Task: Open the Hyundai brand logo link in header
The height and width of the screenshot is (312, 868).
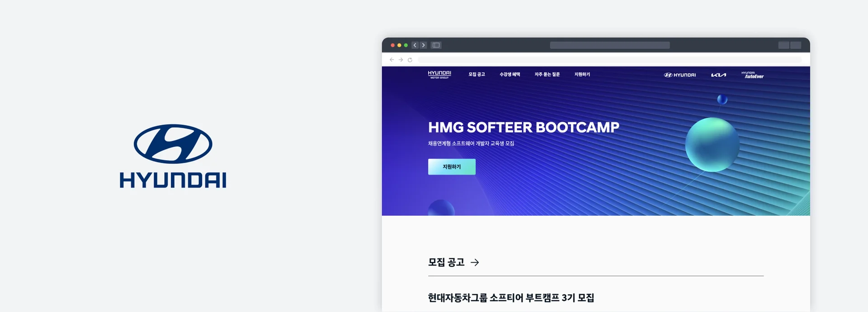Action: (680, 75)
